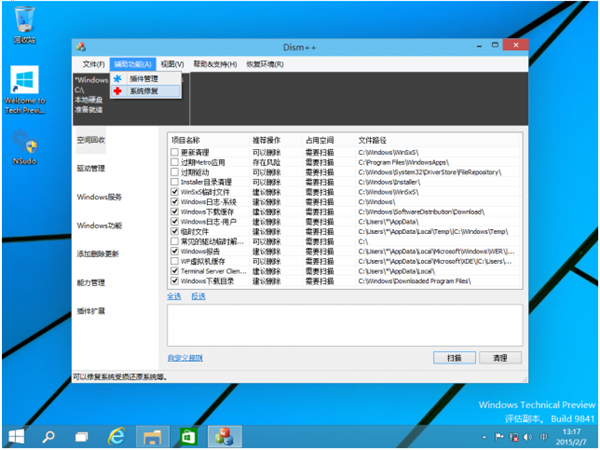Switch to the 驱动管理 section

click(91, 168)
